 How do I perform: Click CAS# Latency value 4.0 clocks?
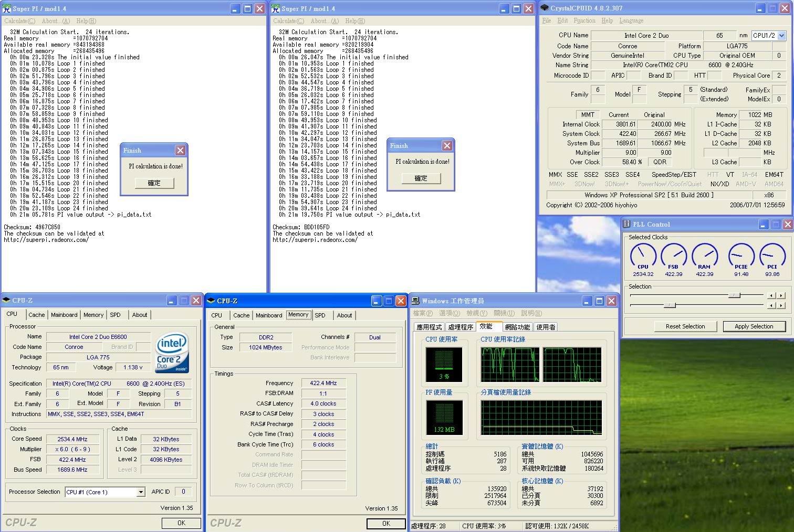tap(323, 404)
